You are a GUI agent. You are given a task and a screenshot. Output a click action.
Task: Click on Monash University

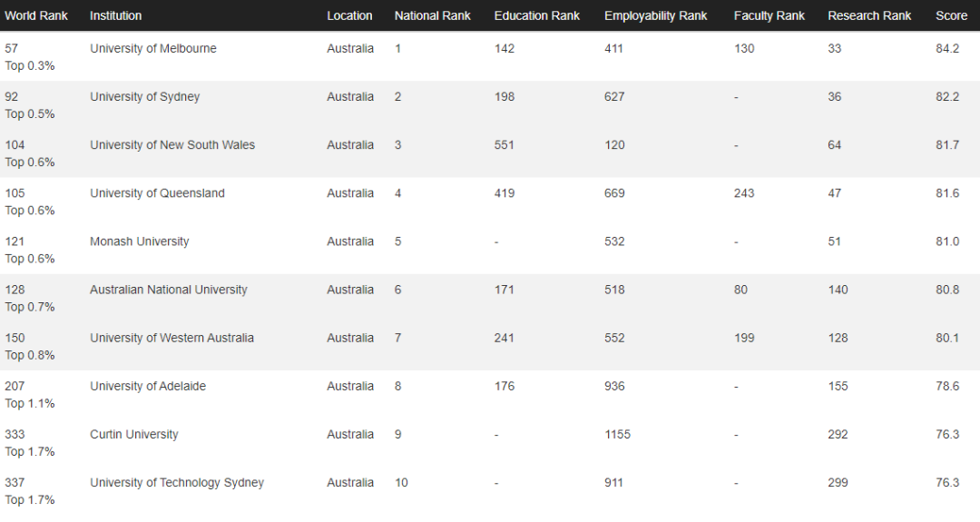point(139,241)
